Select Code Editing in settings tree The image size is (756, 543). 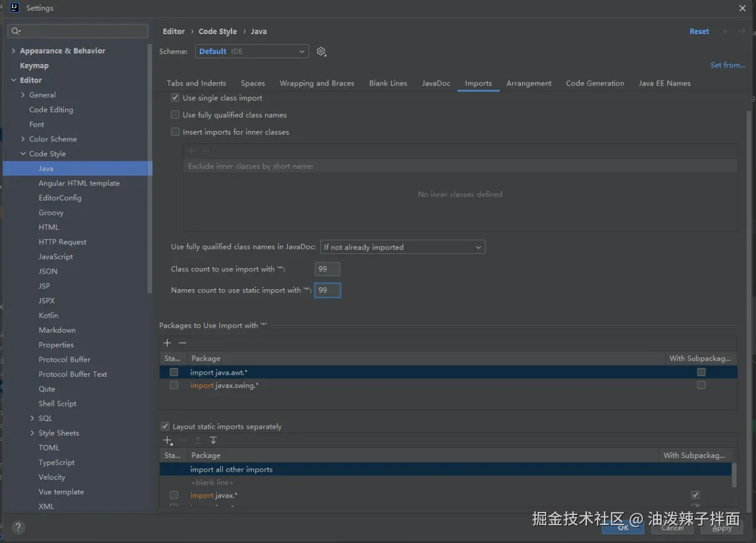51,110
